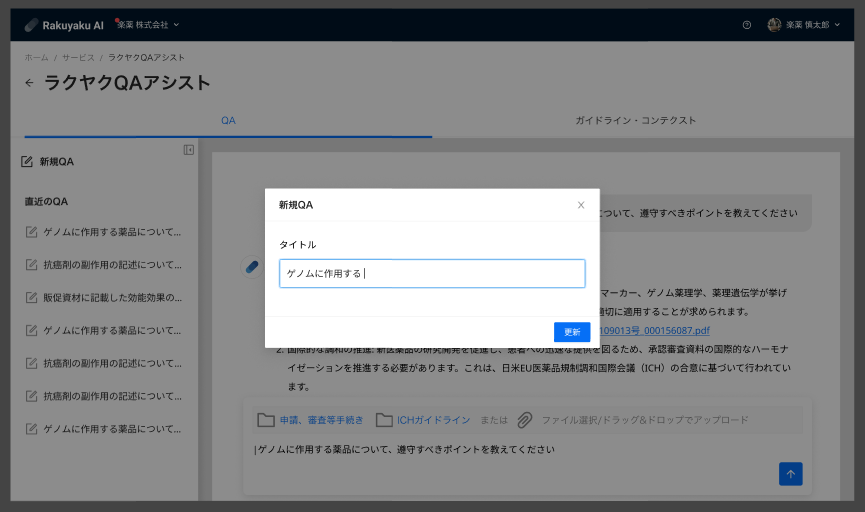Switch to the QA tab
865x512 pixels.
pos(228,120)
